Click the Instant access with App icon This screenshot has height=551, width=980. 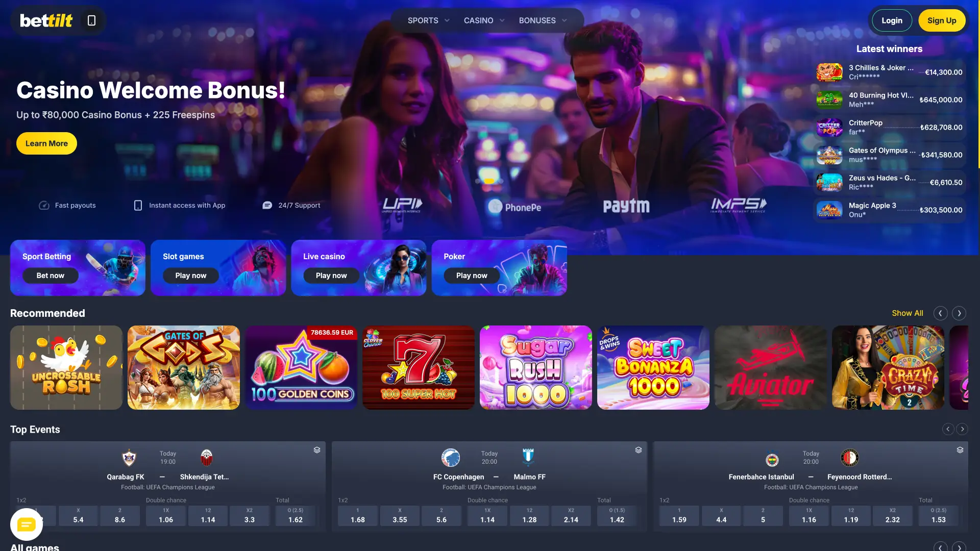point(138,205)
